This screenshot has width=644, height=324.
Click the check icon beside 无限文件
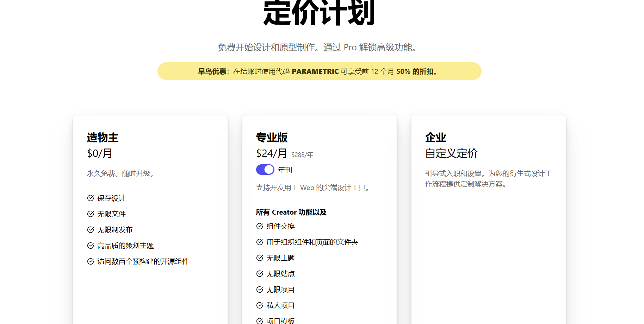91,214
